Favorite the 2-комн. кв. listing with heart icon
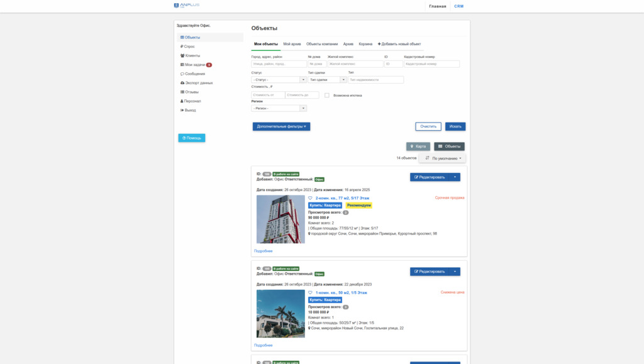This screenshot has width=644, height=364. (310, 198)
